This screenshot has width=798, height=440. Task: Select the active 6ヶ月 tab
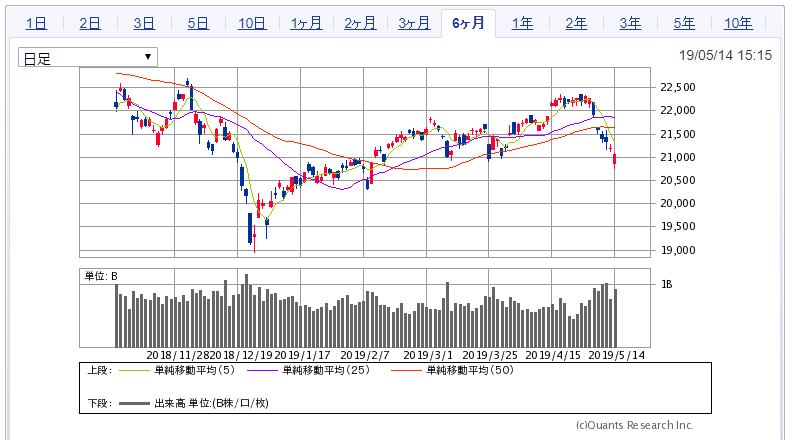pyautogui.click(x=468, y=23)
